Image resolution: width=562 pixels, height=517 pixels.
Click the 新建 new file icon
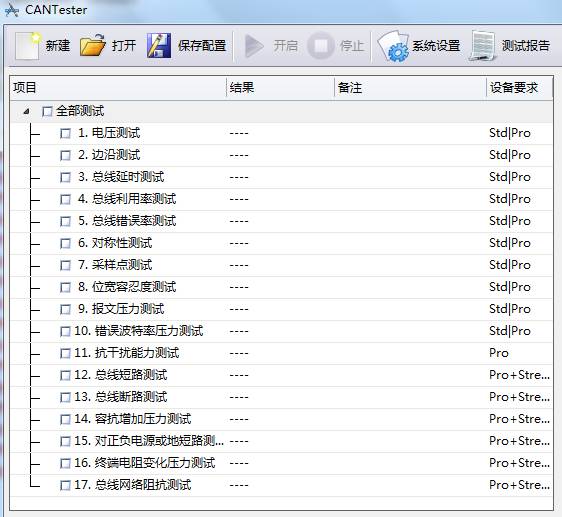(x=27, y=46)
